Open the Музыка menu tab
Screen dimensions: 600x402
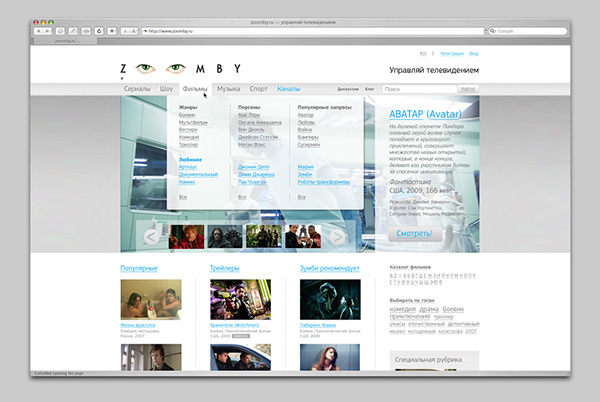click(228, 89)
